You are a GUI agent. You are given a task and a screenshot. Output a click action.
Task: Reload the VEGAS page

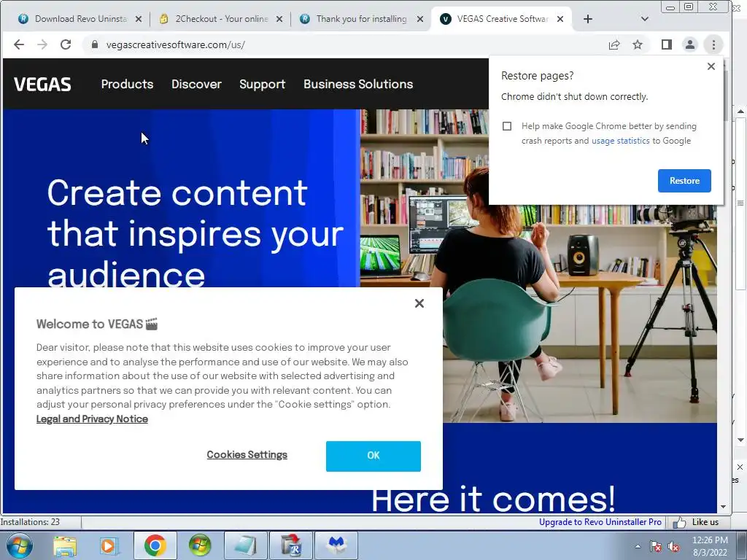tap(66, 44)
